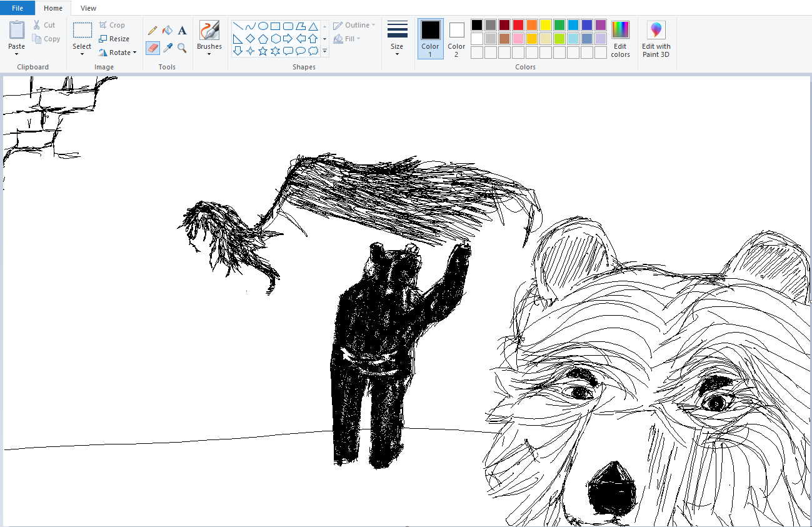
Task: Expand the Paste dropdown arrow
Action: pyautogui.click(x=17, y=54)
